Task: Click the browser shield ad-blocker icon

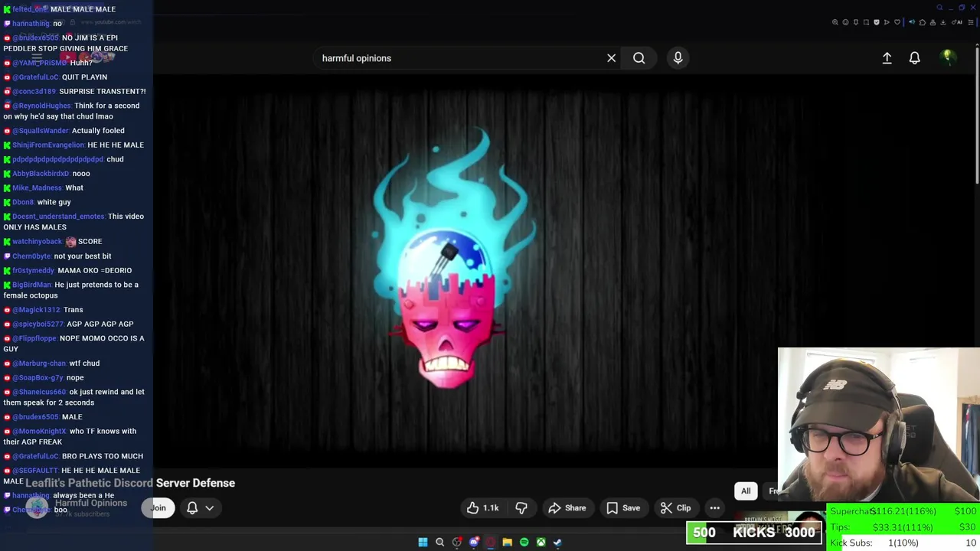Action: click(877, 22)
